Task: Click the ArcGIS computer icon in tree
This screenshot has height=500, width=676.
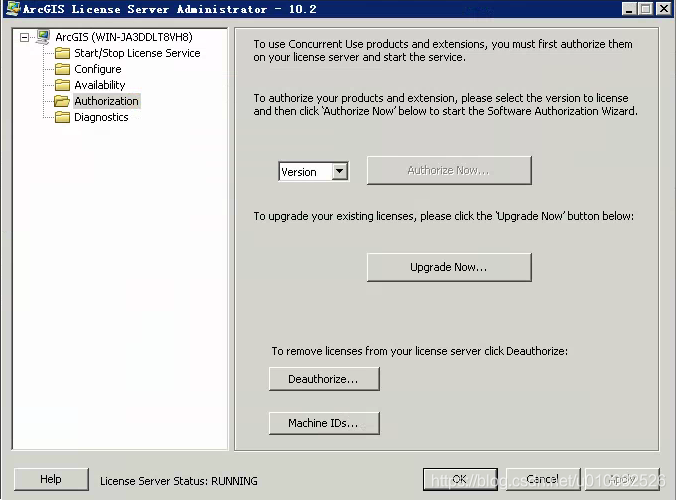Action: (43, 37)
